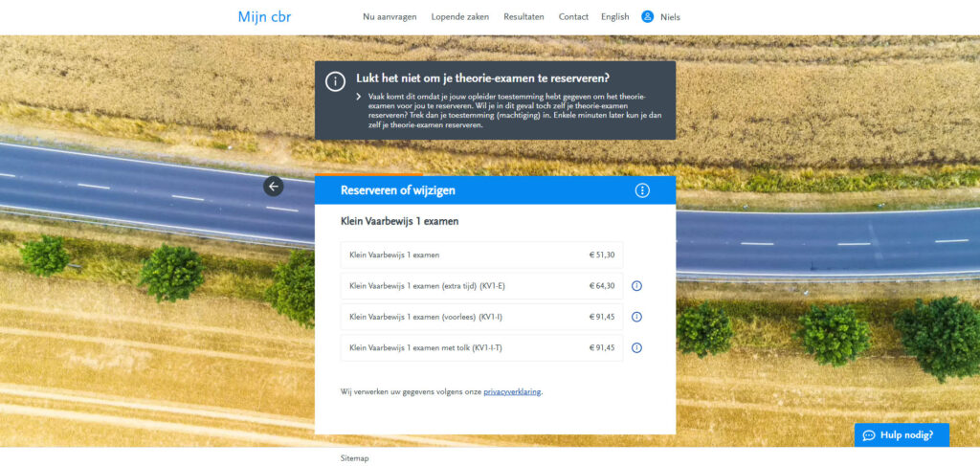The image size is (980, 466).
Task: Open the Sitemap link in the footer
Action: [x=354, y=458]
